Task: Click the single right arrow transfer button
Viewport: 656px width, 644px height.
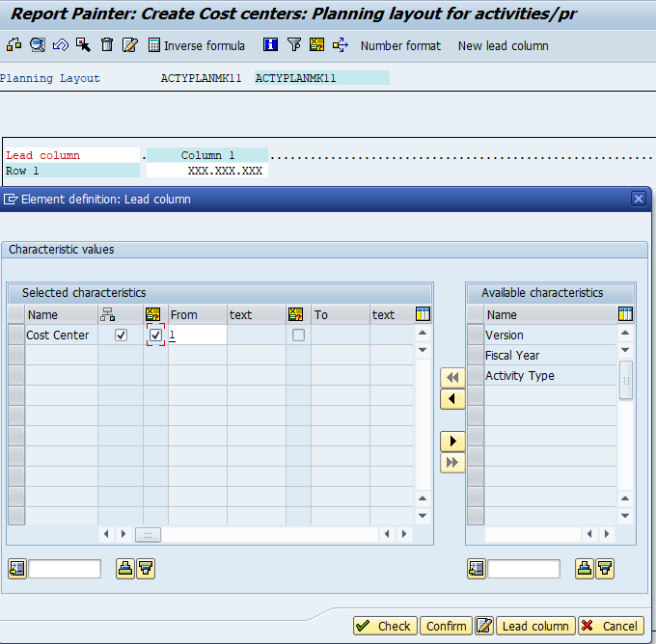Action: pyautogui.click(x=451, y=441)
